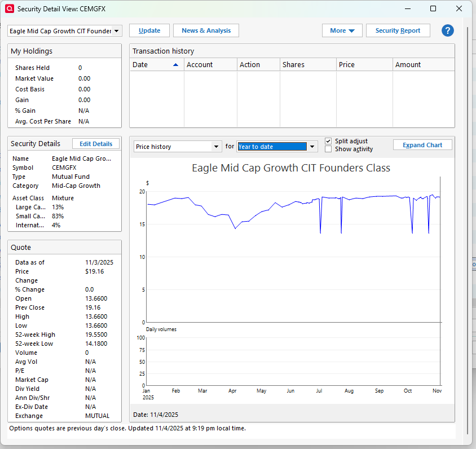This screenshot has width=476, height=449.
Task: Click the Avg. Cost Per Share row
Action: click(x=52, y=121)
